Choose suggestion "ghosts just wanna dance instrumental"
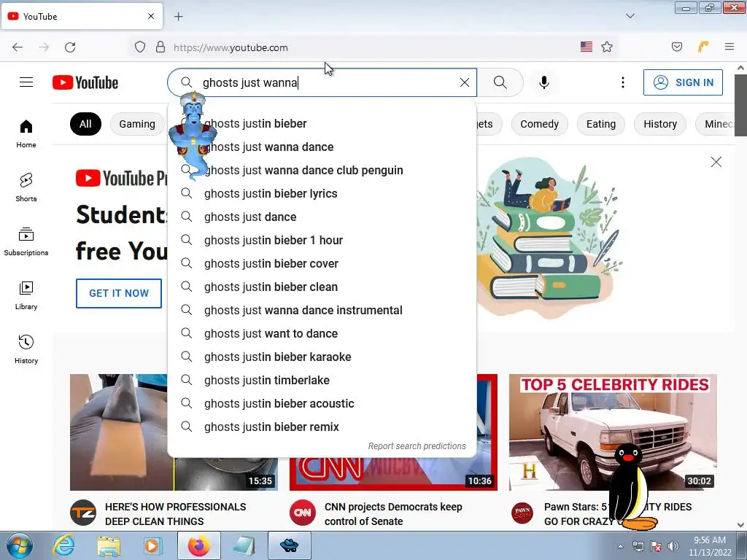The image size is (747, 560). (x=322, y=310)
